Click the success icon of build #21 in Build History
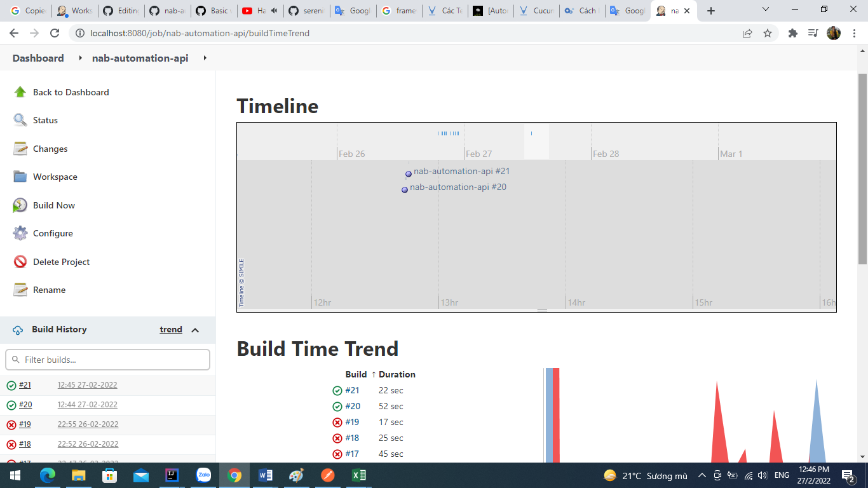The image size is (868, 488). [11, 385]
